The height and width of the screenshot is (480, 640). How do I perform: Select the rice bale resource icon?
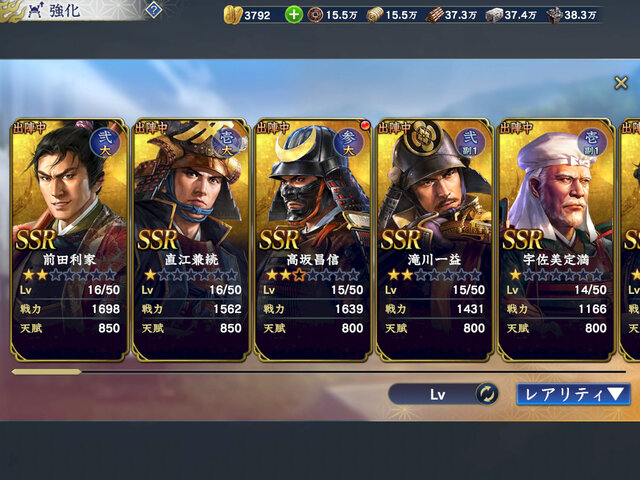pyautogui.click(x=374, y=15)
